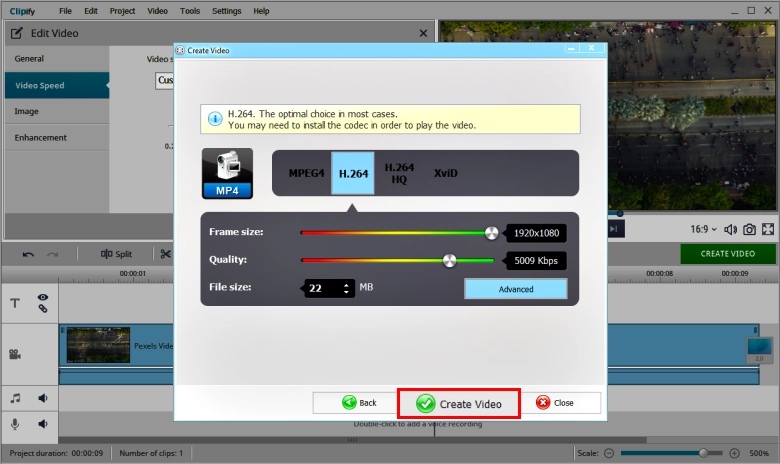
Task: Click the Create Video button in the dialog
Action: click(459, 403)
